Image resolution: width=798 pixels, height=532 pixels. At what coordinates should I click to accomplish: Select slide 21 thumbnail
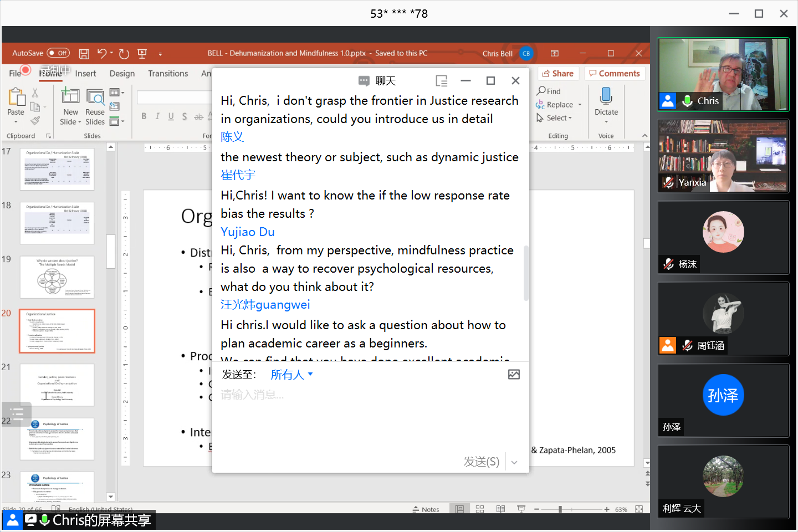click(57, 385)
